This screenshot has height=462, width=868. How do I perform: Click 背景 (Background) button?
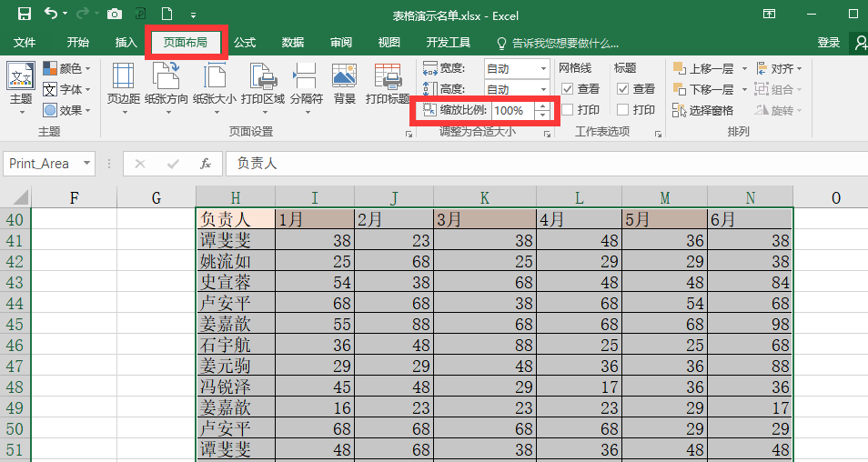point(344,83)
